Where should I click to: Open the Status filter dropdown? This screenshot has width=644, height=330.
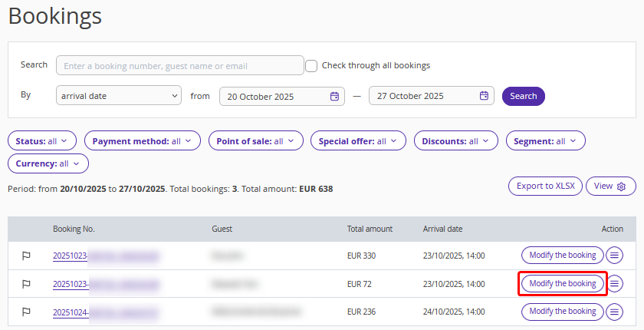(x=42, y=141)
